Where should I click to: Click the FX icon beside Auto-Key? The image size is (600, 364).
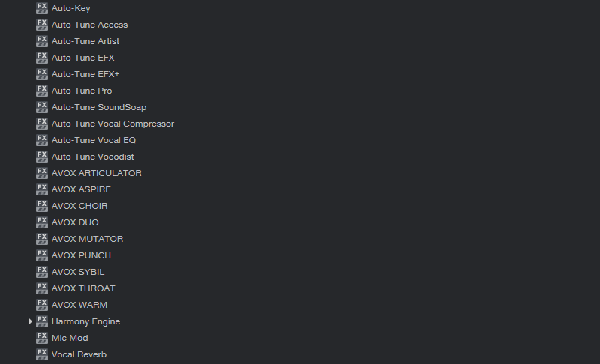click(42, 8)
